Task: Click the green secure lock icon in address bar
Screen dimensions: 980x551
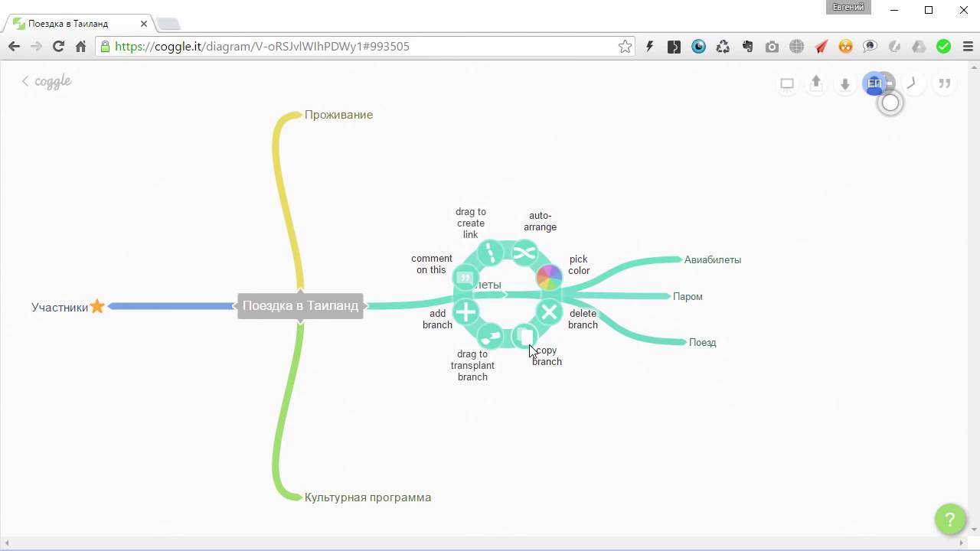Action: 106,47
